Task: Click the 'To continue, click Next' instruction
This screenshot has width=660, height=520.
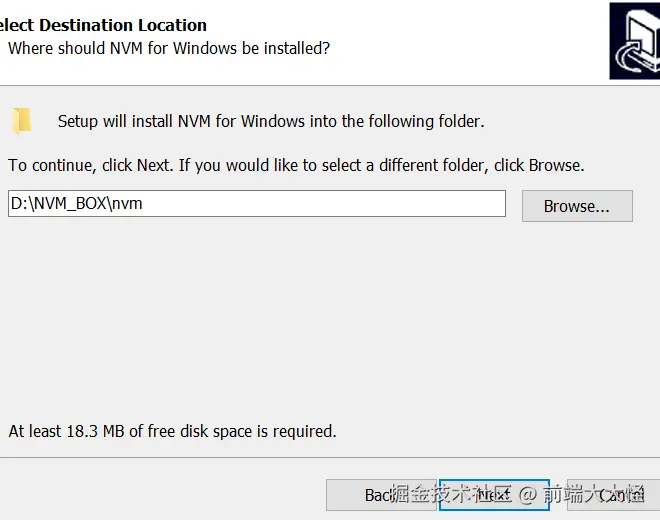Action: pos(296,165)
